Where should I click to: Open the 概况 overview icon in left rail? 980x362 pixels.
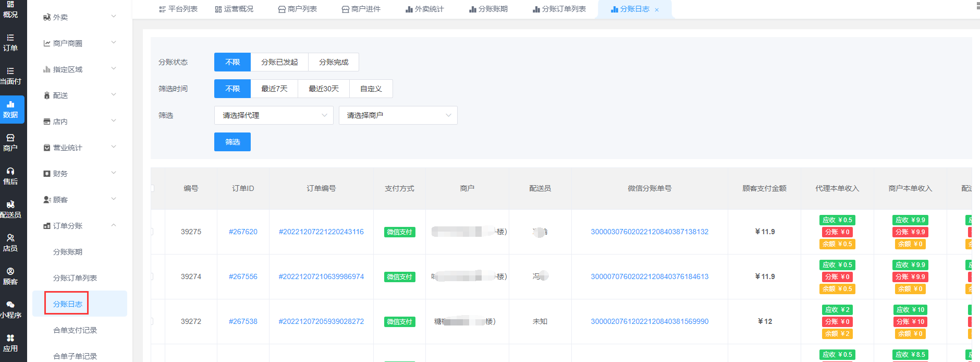[10, 4]
